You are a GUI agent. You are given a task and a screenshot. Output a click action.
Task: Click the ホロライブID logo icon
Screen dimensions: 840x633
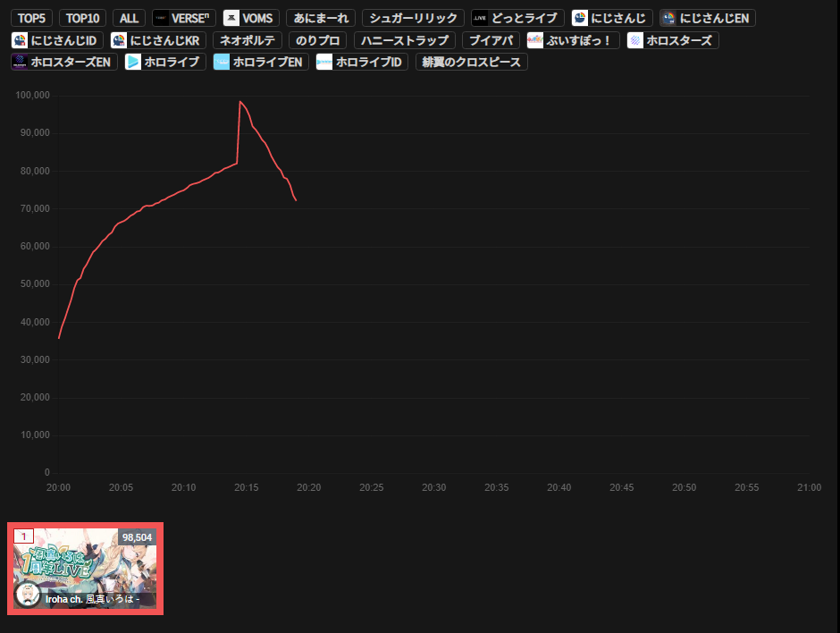click(324, 62)
